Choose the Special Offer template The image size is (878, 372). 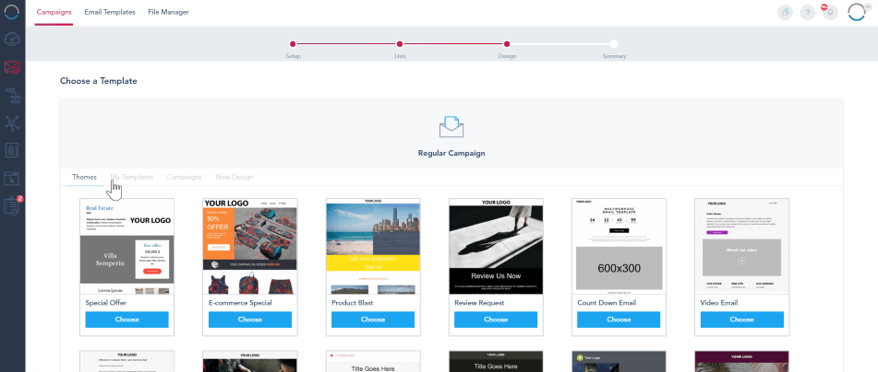127,319
